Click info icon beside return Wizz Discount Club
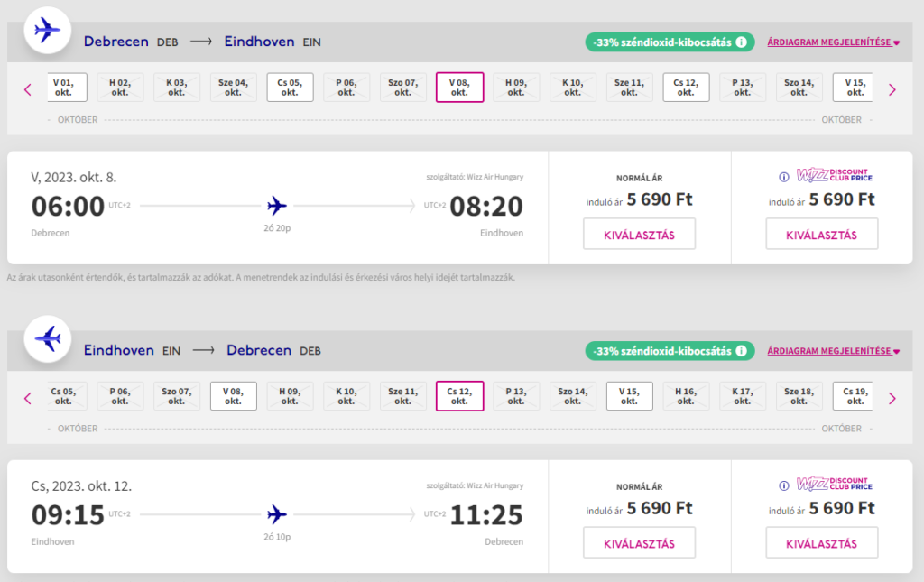 coord(783,485)
